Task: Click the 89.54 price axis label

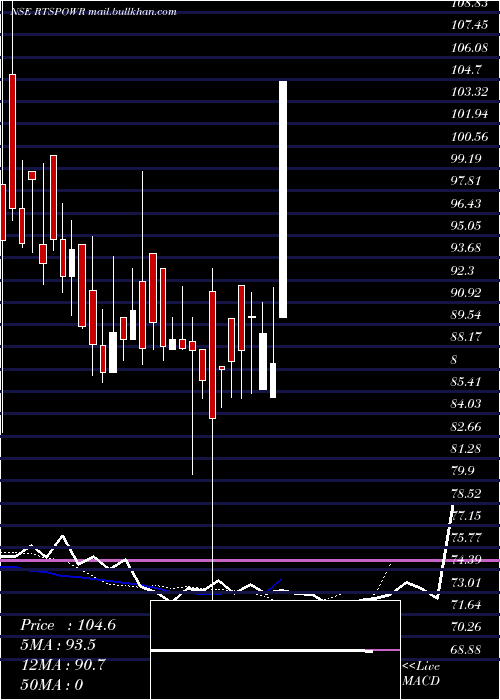Action: 467,315
